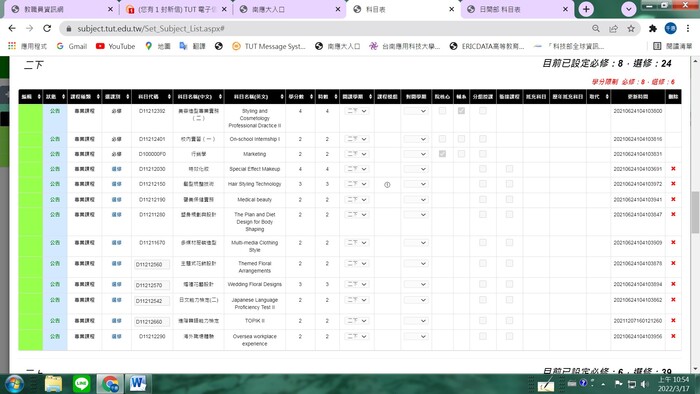Open the empty dropdown in TOPIK II row
The width and height of the screenshot is (700, 394).
pyautogui.click(x=416, y=321)
